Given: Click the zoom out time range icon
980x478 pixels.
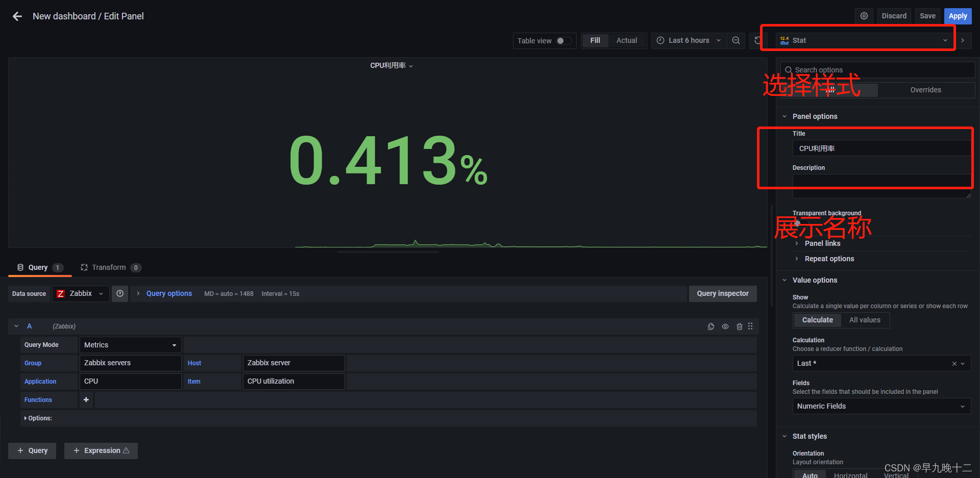Looking at the screenshot, I should [x=736, y=40].
